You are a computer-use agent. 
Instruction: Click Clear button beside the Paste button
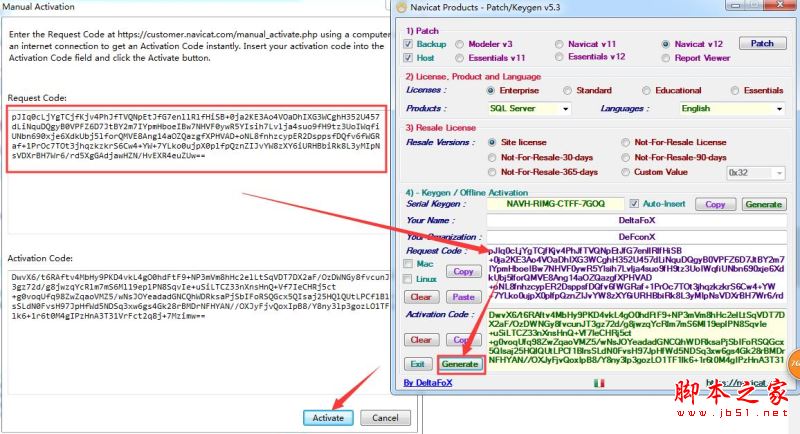(x=421, y=297)
